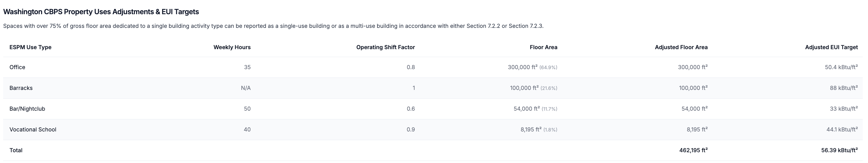This screenshot has width=868, height=163.
Task: Click the Weekly Hours column header
Action: [x=232, y=47]
